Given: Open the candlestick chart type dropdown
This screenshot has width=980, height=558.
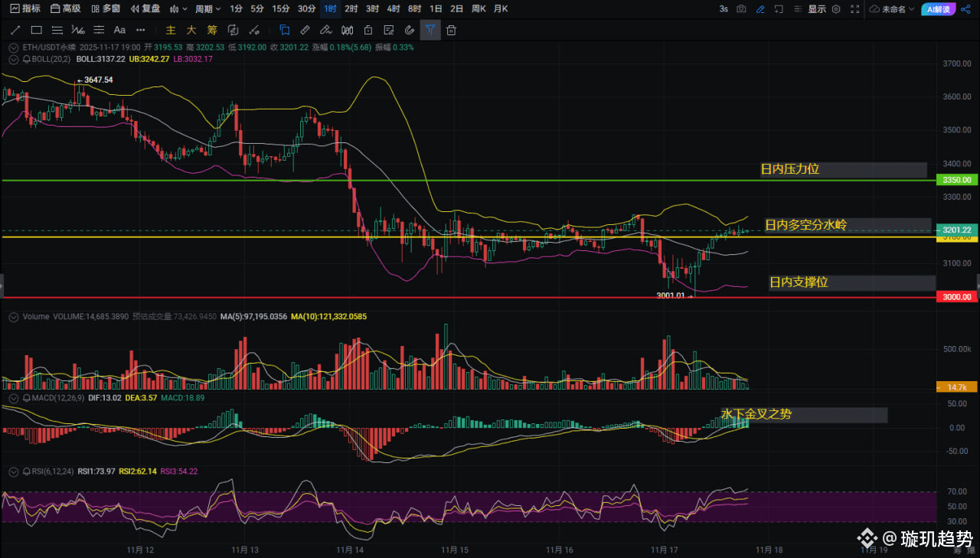Looking at the screenshot, I should (x=178, y=8).
